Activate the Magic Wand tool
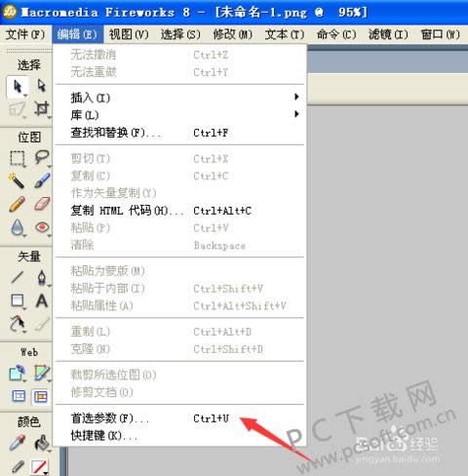The image size is (468, 476). (18, 180)
